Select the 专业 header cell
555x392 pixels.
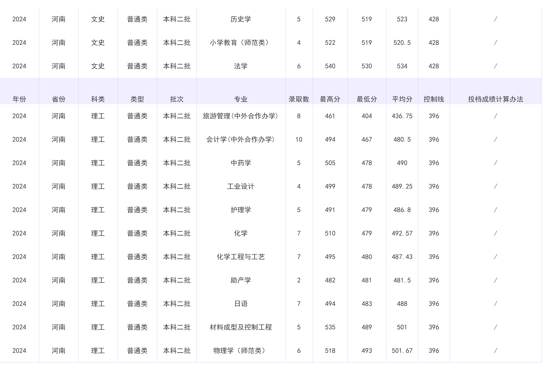(x=241, y=99)
